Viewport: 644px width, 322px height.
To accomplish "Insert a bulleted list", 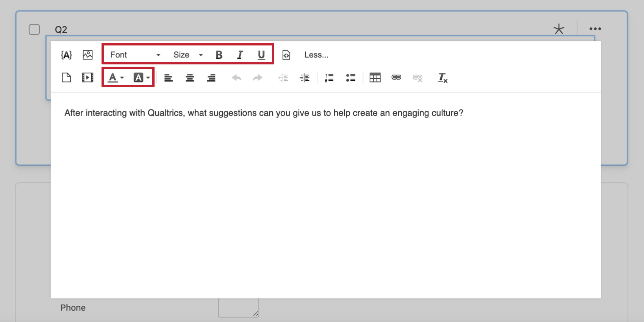I will [351, 78].
